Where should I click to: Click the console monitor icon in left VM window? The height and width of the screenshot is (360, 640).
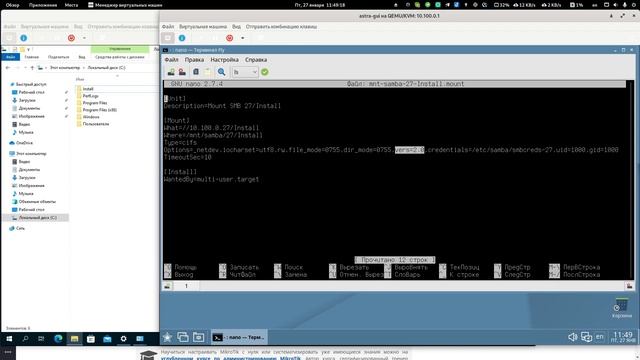pos(9,38)
